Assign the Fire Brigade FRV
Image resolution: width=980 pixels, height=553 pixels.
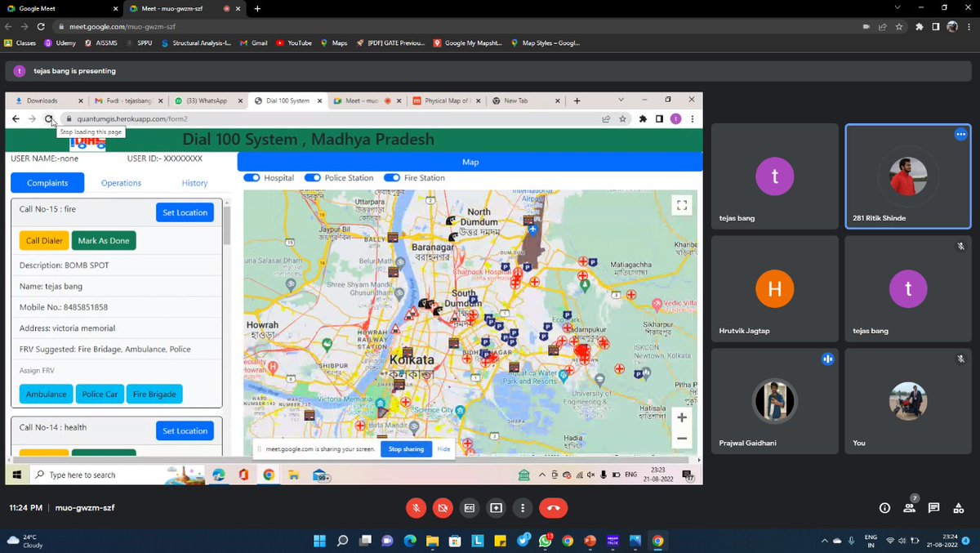tap(154, 394)
